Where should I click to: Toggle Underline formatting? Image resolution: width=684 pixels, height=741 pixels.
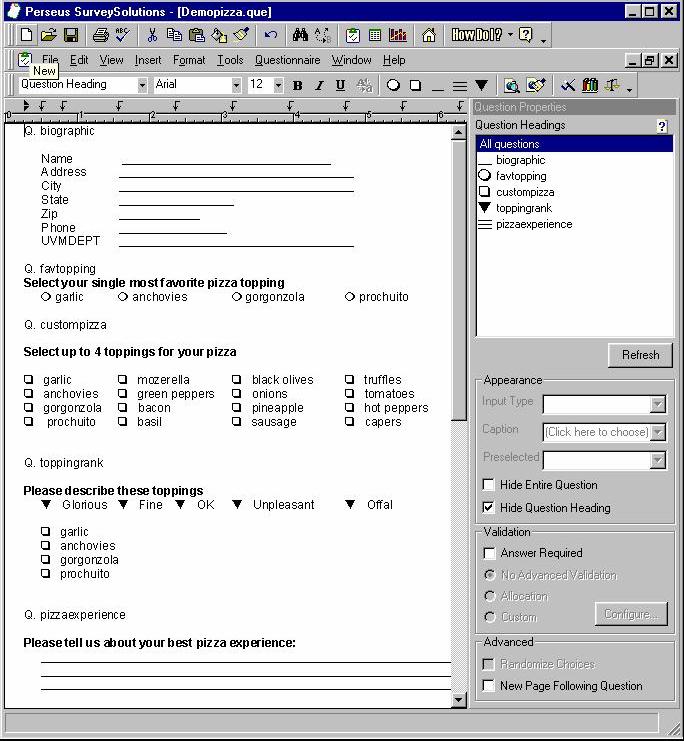pyautogui.click(x=340, y=86)
